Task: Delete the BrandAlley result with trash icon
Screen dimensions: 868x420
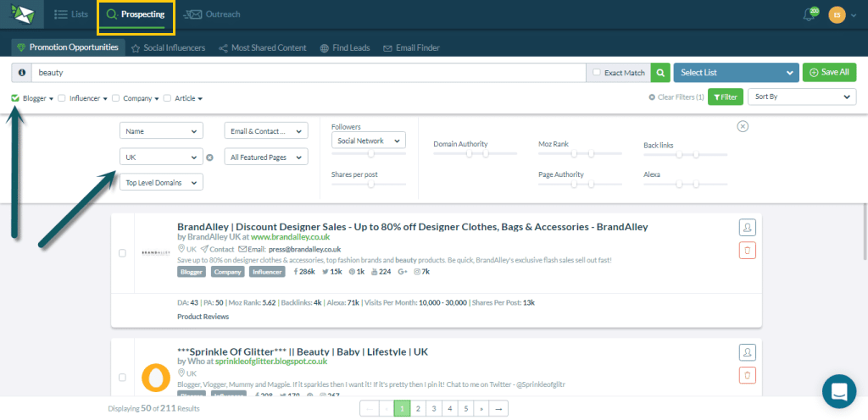Action: click(748, 251)
